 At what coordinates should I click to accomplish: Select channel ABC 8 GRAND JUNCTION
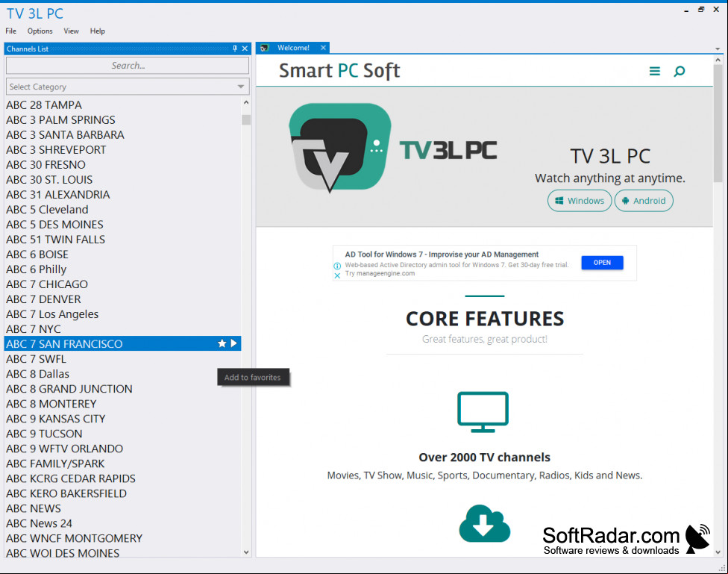[122, 389]
